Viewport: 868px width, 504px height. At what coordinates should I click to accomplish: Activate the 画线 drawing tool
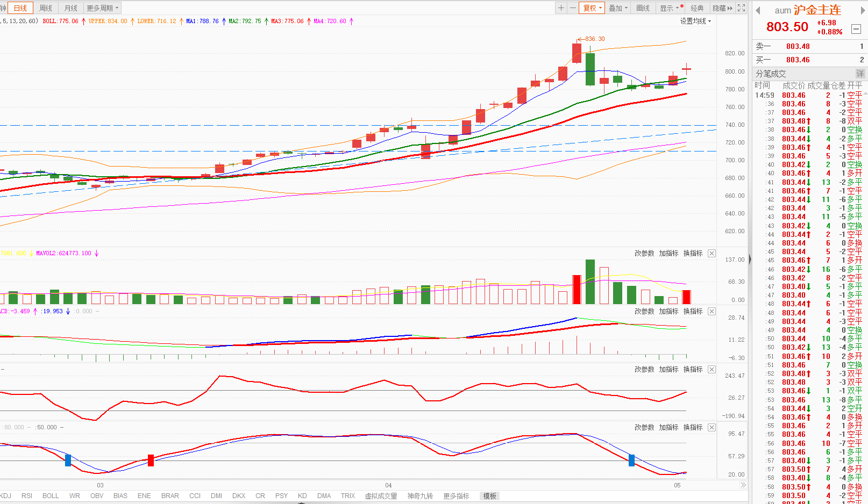pyautogui.click(x=643, y=8)
